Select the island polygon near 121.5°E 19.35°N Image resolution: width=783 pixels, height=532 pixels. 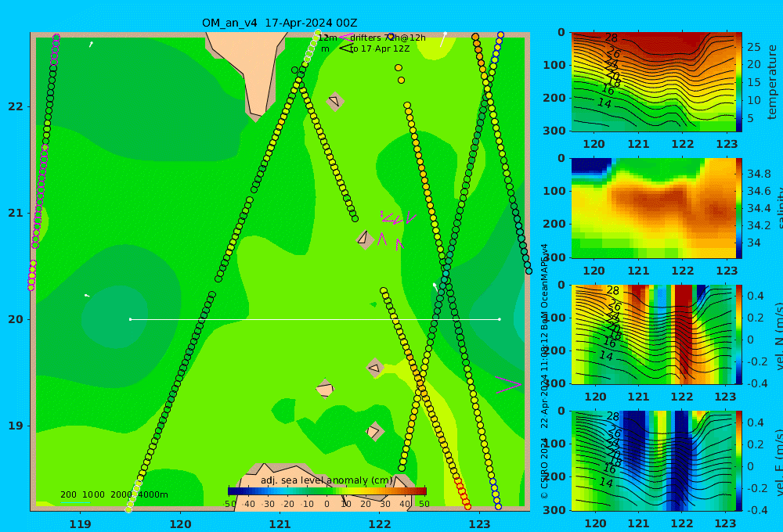[325, 388]
